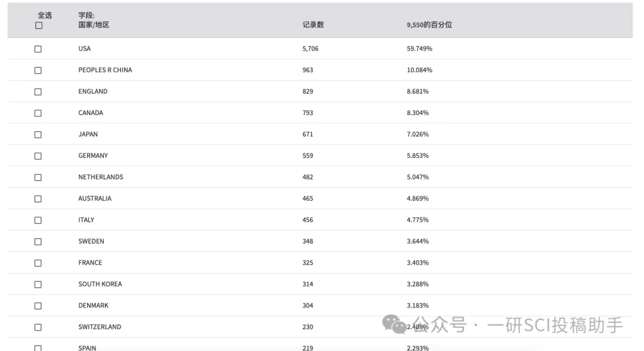Click the 记录数 column header

[x=313, y=24]
